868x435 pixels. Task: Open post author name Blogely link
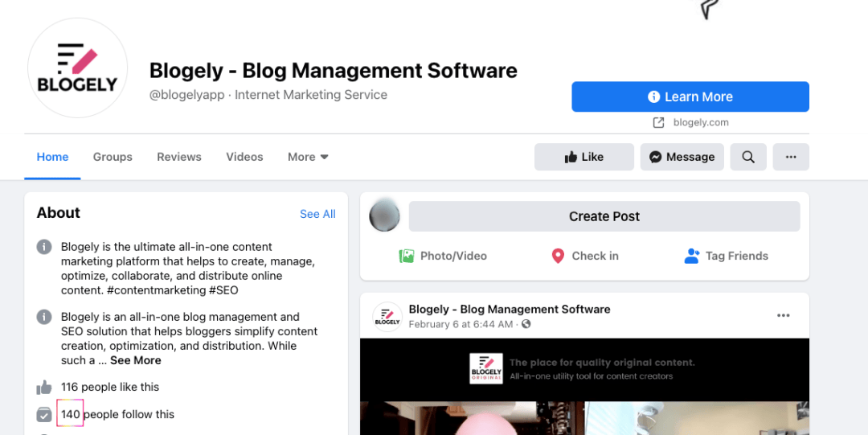pyautogui.click(x=510, y=310)
